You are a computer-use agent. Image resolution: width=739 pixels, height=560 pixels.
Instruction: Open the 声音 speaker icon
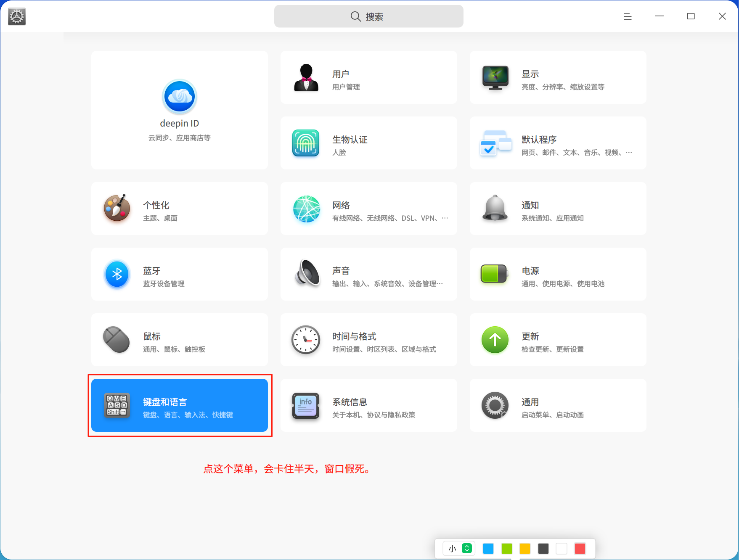click(x=307, y=274)
